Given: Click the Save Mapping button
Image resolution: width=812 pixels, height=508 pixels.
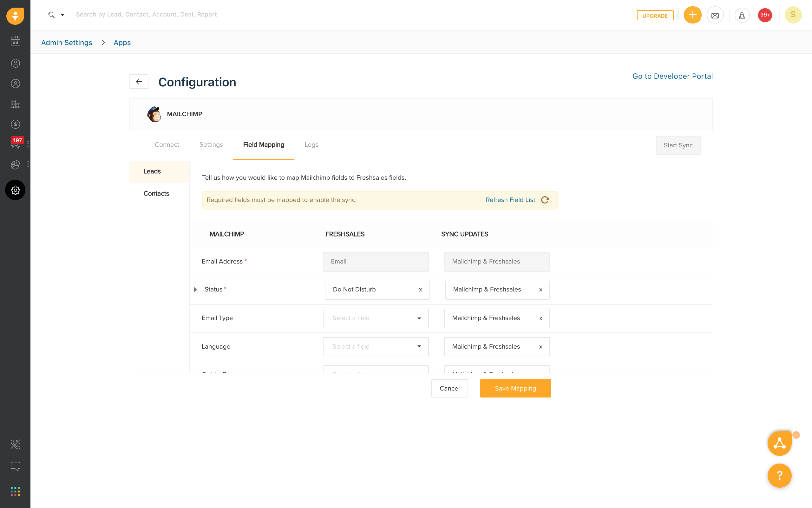Looking at the screenshot, I should [x=515, y=388].
